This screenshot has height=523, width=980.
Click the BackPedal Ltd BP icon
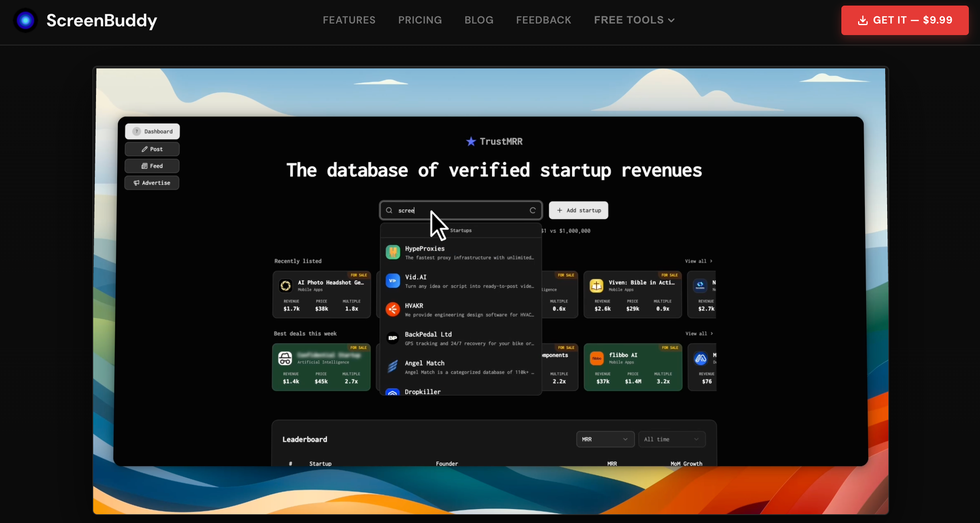coord(393,338)
